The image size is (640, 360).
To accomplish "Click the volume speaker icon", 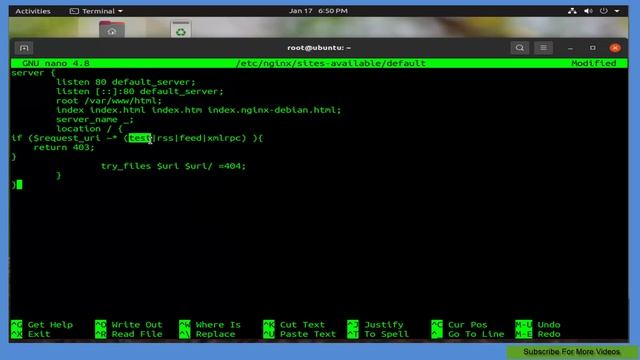I will pos(588,11).
